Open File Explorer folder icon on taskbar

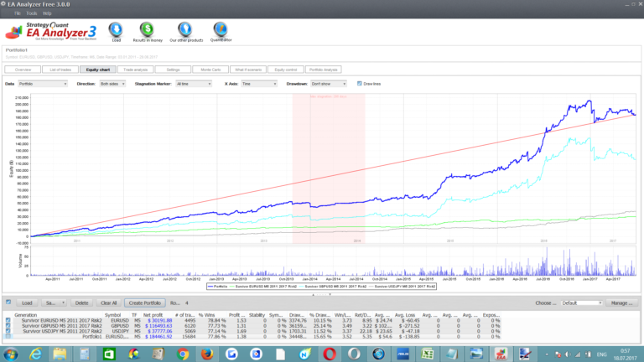pyautogui.click(x=60, y=354)
